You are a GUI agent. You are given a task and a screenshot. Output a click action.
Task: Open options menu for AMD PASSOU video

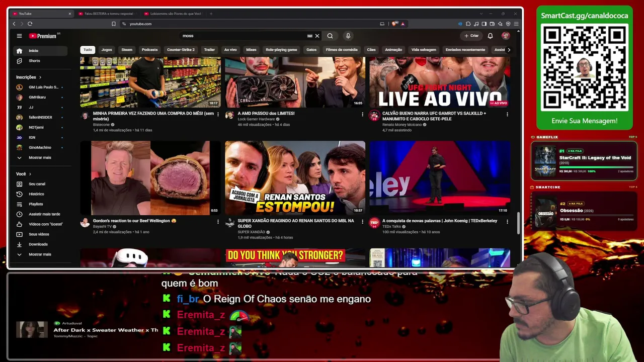click(362, 115)
